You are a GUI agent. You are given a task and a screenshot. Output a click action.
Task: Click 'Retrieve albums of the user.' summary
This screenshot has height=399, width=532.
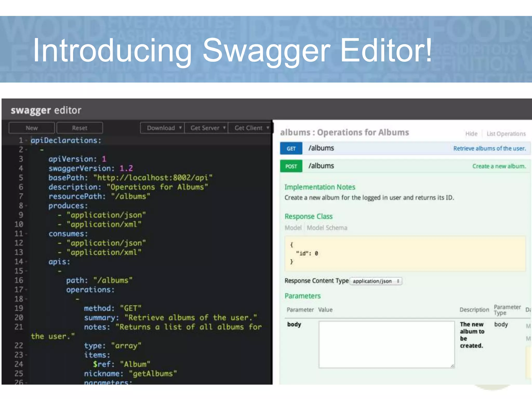tap(489, 148)
